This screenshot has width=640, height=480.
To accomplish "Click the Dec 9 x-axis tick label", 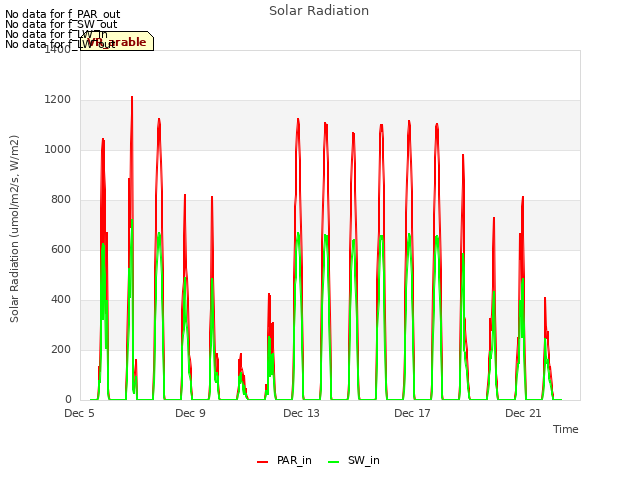I will (191, 413).
